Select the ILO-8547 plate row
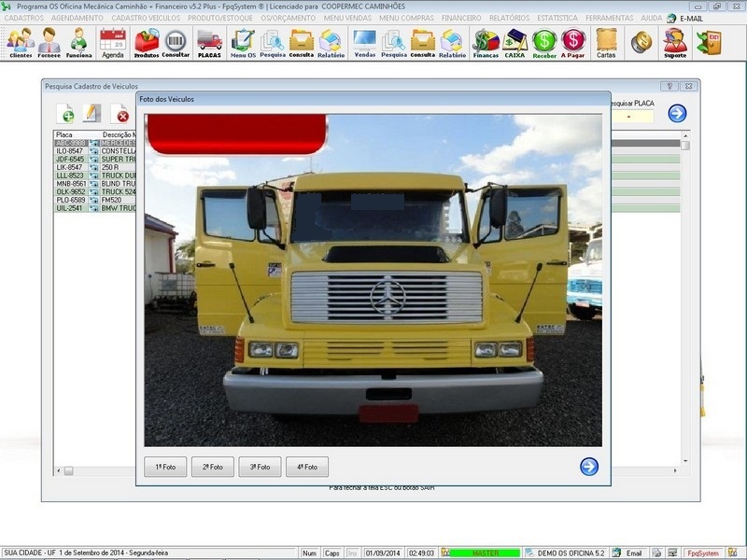Image resolution: width=747 pixels, height=560 pixels. pyautogui.click(x=95, y=151)
